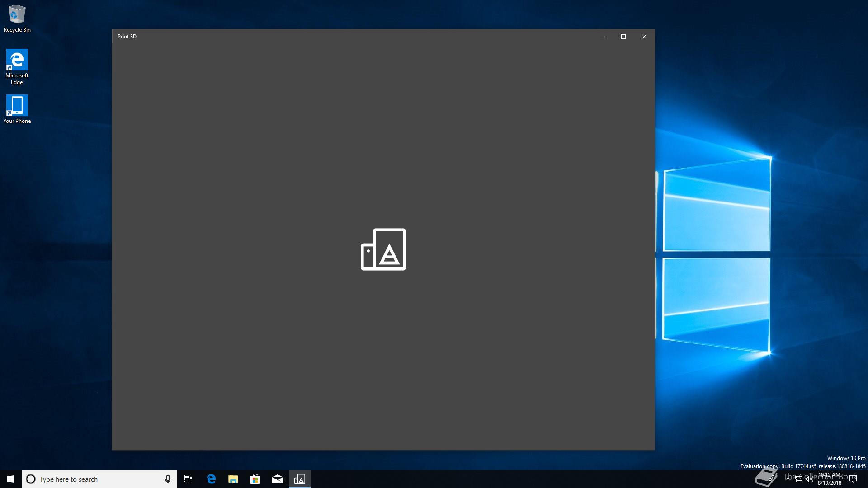Screen dimensions: 868x488
Task: Launch Mail from the taskbar
Action: [277, 479]
